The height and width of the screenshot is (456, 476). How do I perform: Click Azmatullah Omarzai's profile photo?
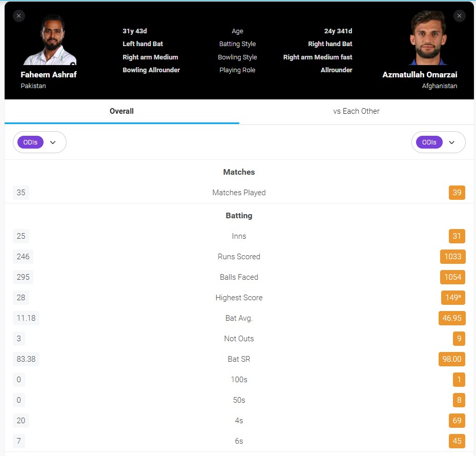coord(428,37)
